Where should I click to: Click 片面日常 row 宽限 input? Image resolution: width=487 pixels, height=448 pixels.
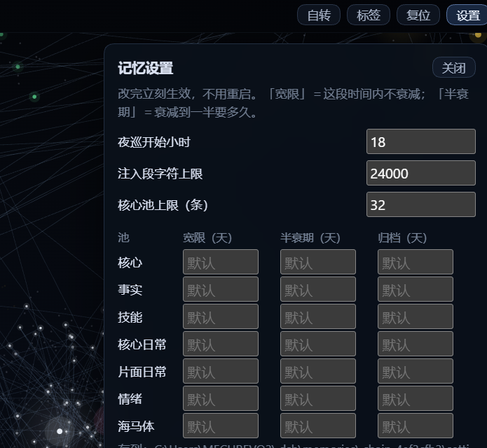(221, 371)
